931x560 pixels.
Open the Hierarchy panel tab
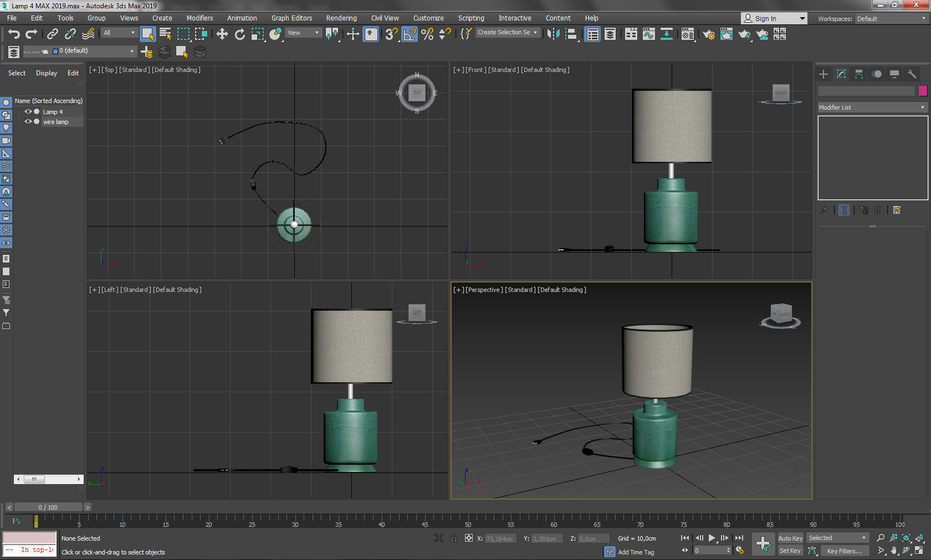859,74
